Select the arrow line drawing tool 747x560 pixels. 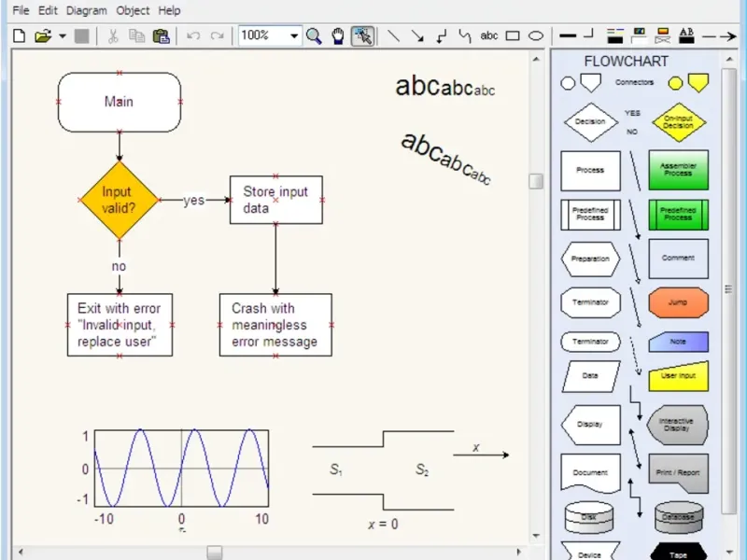pos(417,35)
